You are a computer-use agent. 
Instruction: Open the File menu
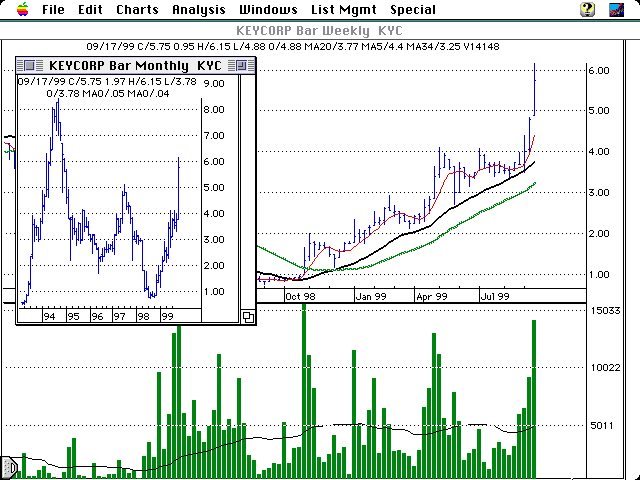[x=53, y=9]
